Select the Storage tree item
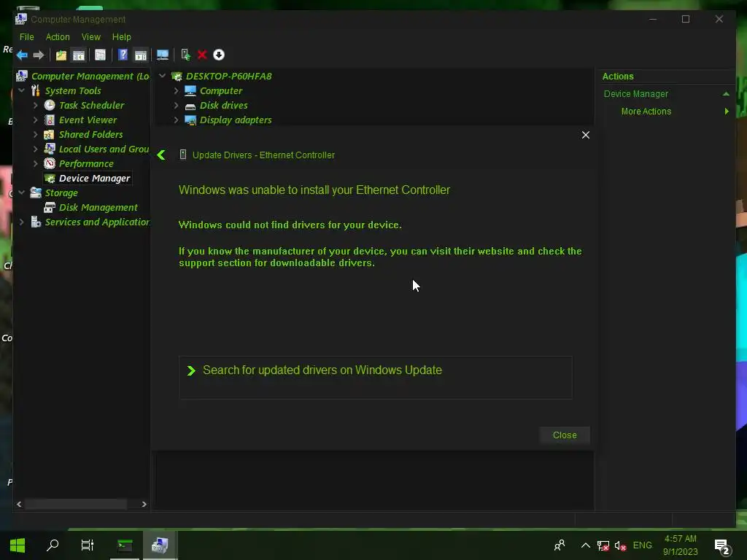Screen dimensions: 747x560 (61, 192)
